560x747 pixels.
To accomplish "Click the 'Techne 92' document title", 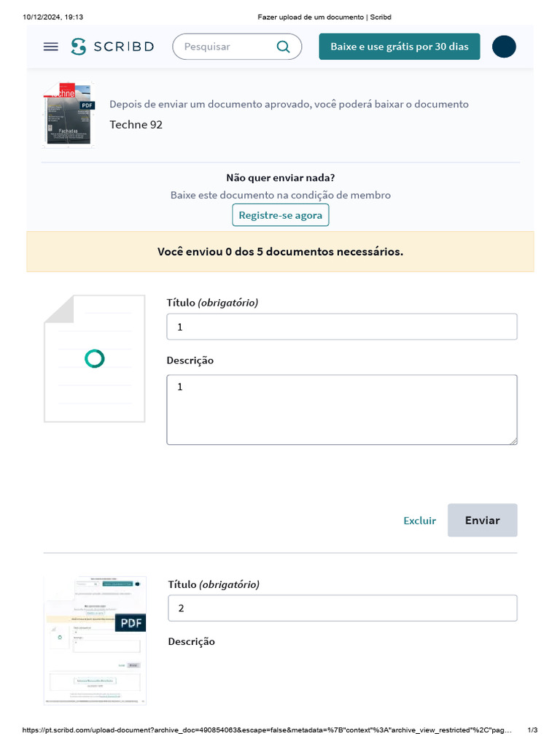I will point(136,125).
